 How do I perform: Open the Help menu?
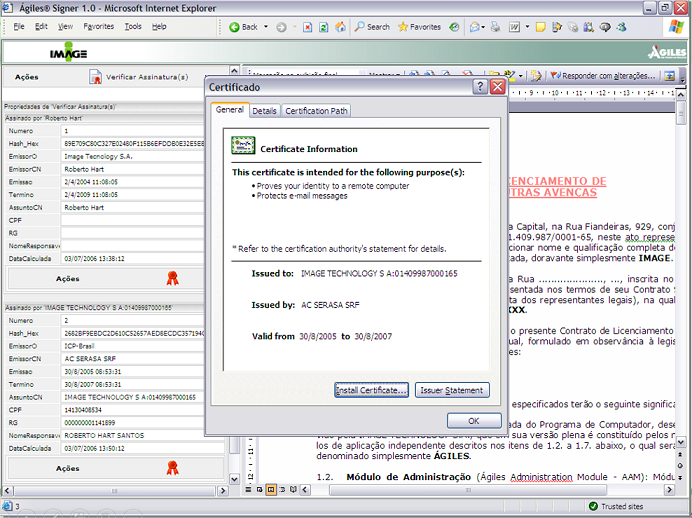159,26
